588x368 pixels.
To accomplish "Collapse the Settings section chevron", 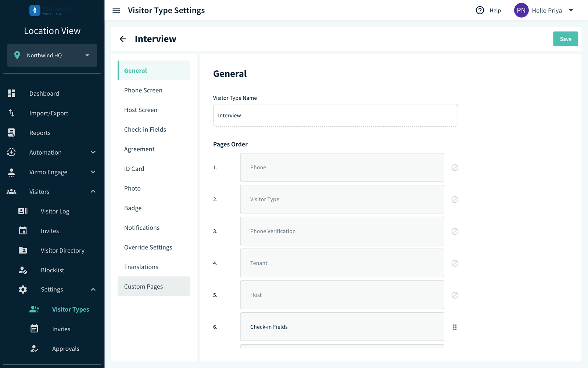I will (x=93, y=290).
